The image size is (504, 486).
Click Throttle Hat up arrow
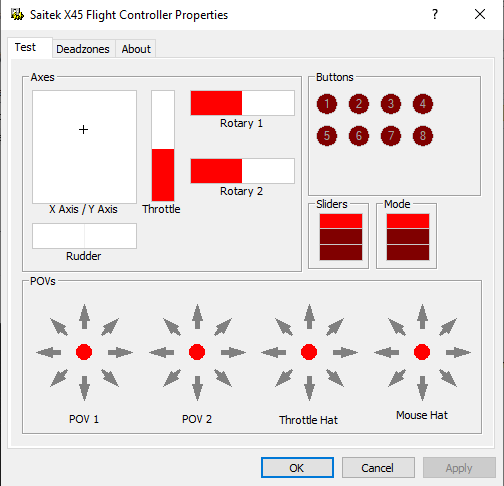[x=309, y=317]
